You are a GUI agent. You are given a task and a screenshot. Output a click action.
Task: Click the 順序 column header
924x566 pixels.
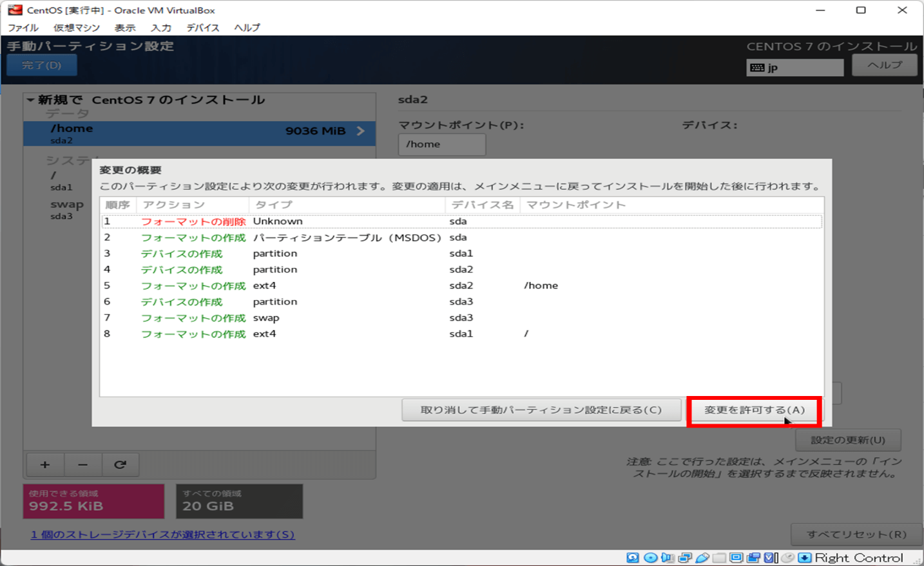click(x=118, y=205)
